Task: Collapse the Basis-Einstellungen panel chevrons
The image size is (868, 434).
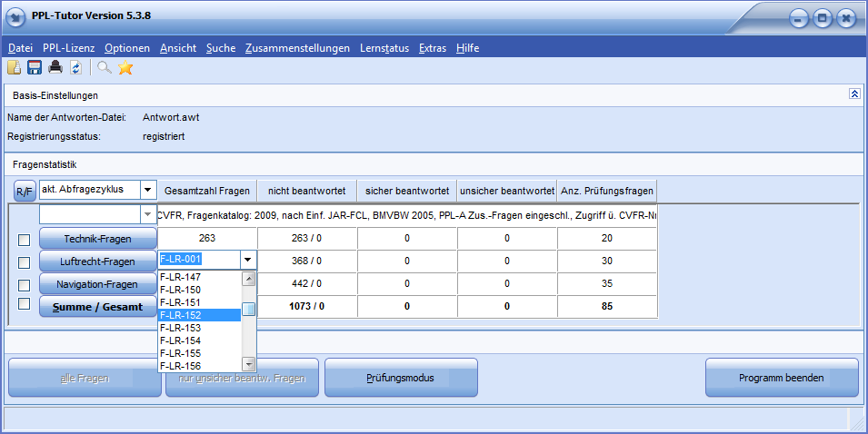Action: 854,94
